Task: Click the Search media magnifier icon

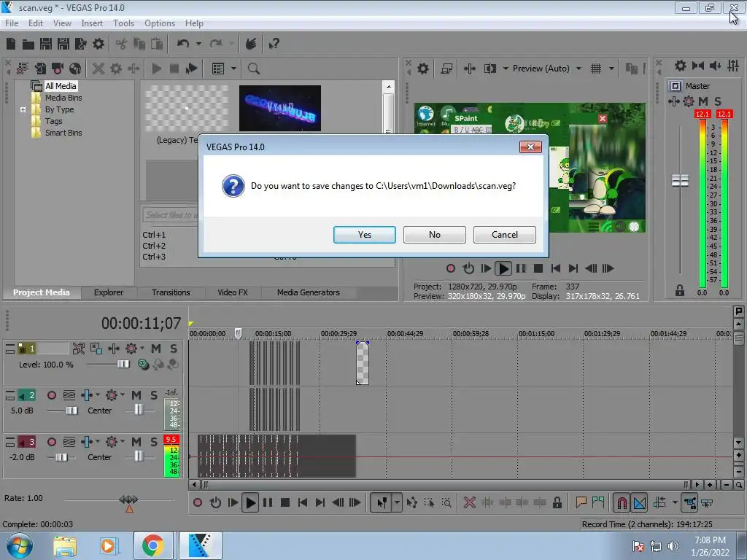Action: [x=253, y=69]
